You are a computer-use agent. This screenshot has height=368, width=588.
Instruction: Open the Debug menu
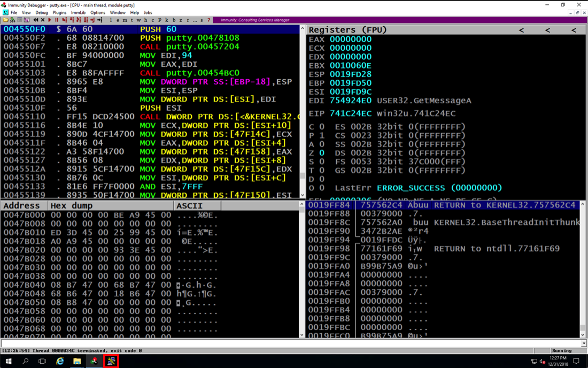click(41, 12)
